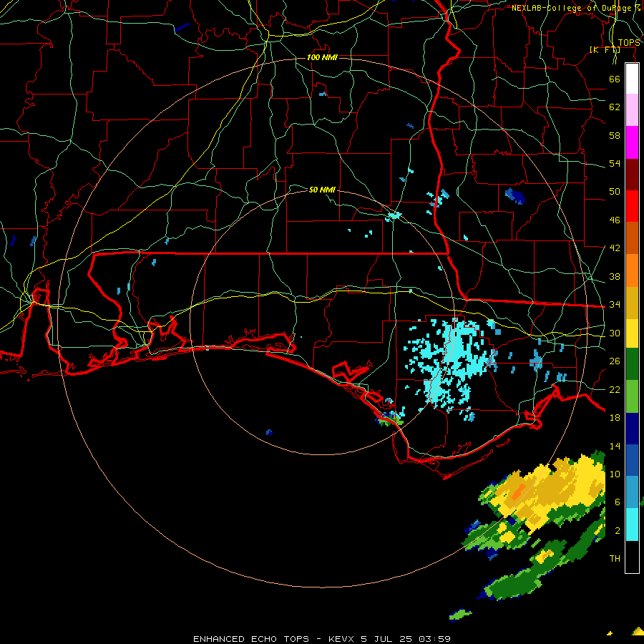Click the '38' legend value
The width and height of the screenshot is (644, 644).
[615, 276]
